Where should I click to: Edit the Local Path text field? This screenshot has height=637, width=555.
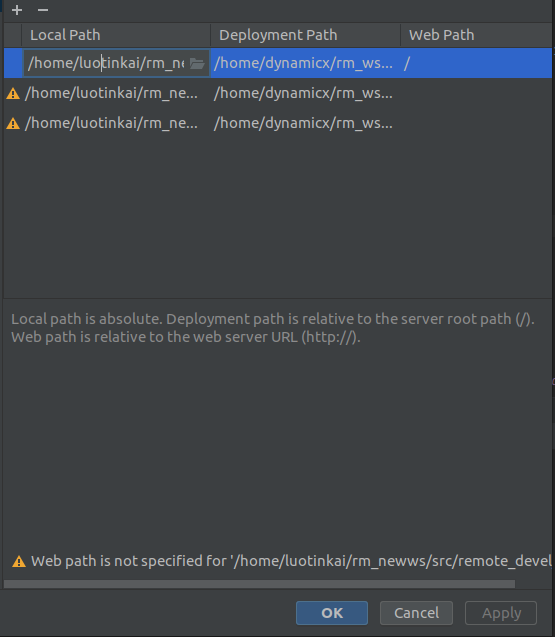[x=106, y=63]
